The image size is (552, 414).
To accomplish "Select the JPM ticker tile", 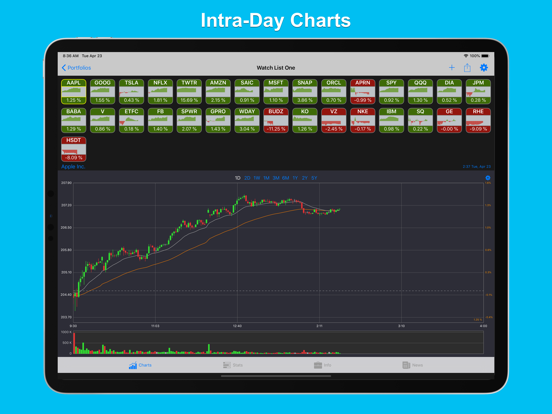I will pyautogui.click(x=478, y=92).
